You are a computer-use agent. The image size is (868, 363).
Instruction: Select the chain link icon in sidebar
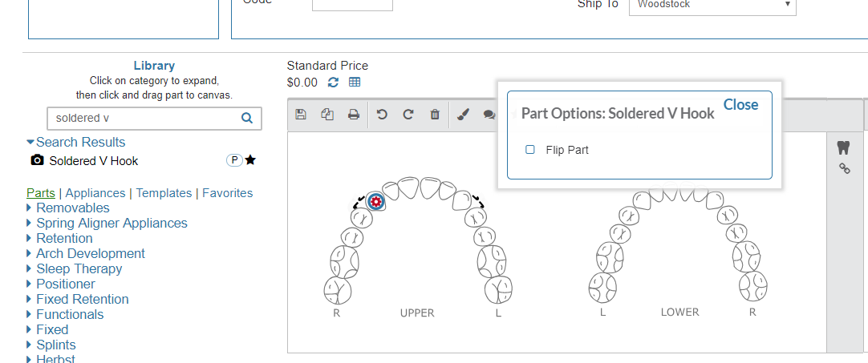[845, 168]
